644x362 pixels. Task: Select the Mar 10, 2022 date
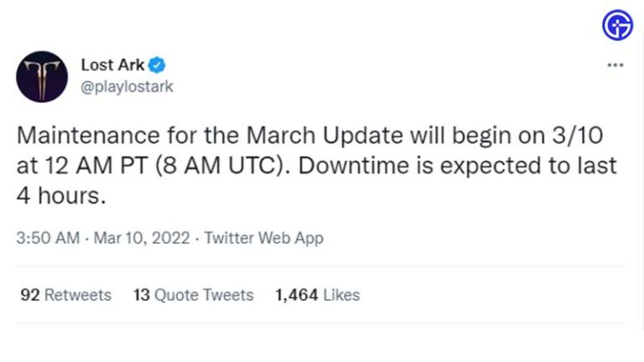(138, 239)
